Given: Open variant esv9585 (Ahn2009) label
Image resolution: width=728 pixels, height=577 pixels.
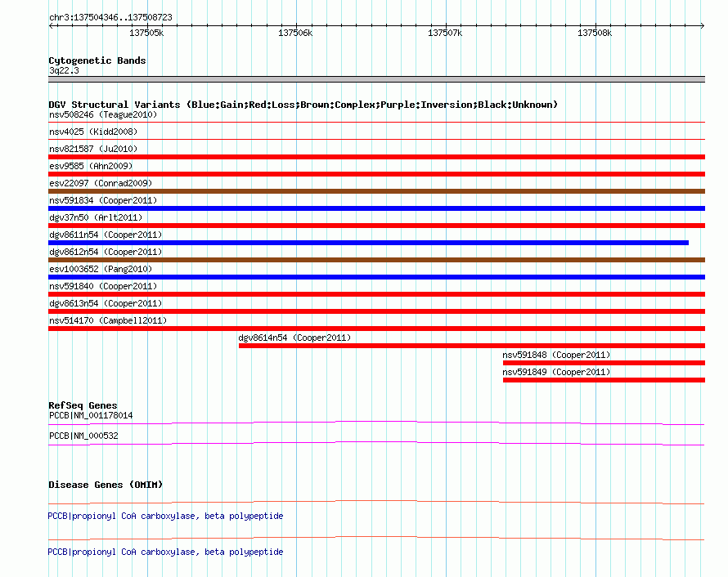Looking at the screenshot, I should [91, 166].
